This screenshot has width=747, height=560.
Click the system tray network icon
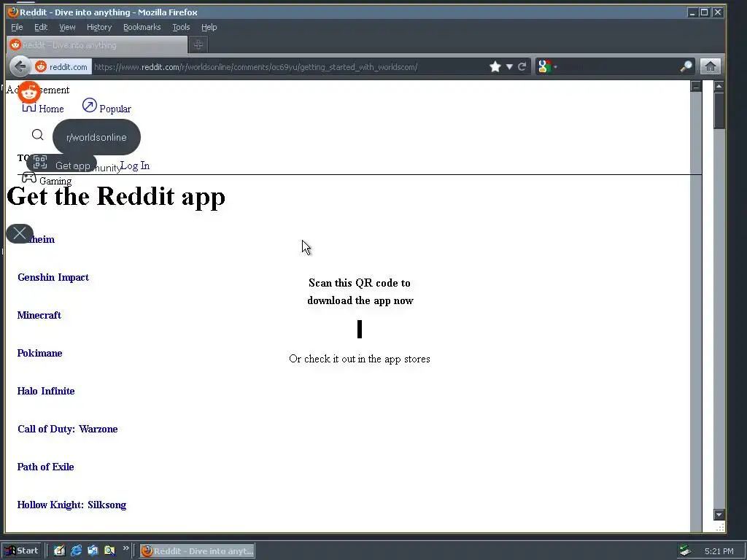click(x=685, y=551)
